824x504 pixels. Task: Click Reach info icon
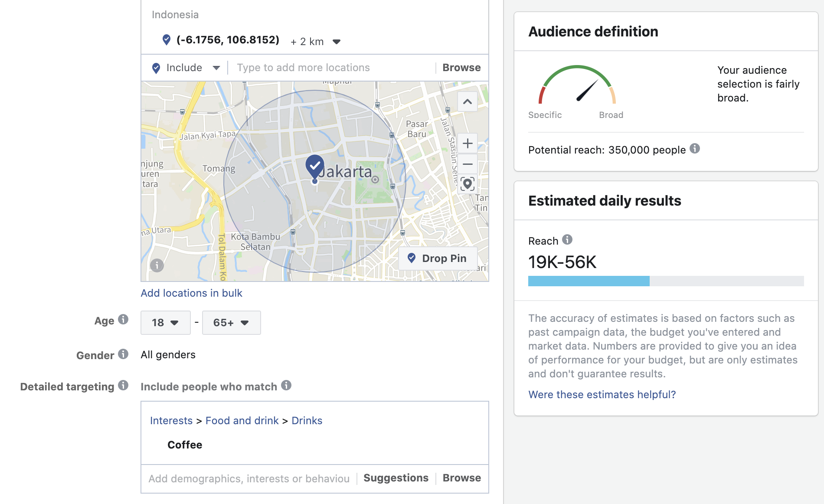coord(567,239)
